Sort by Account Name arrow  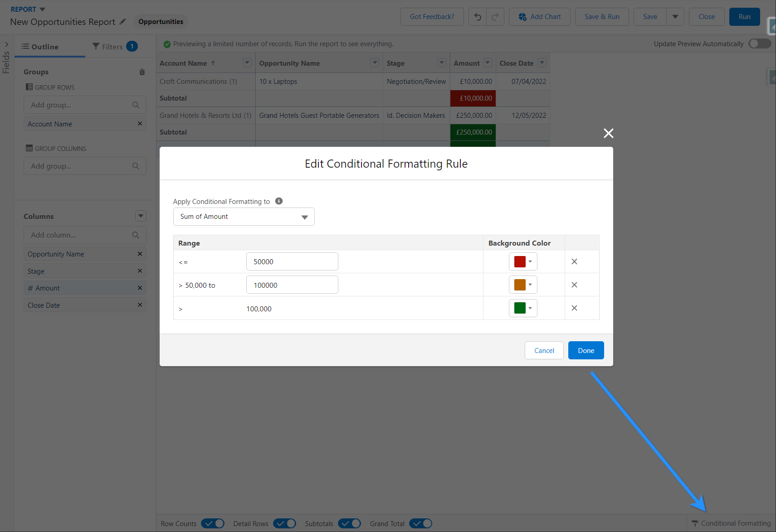(213, 63)
